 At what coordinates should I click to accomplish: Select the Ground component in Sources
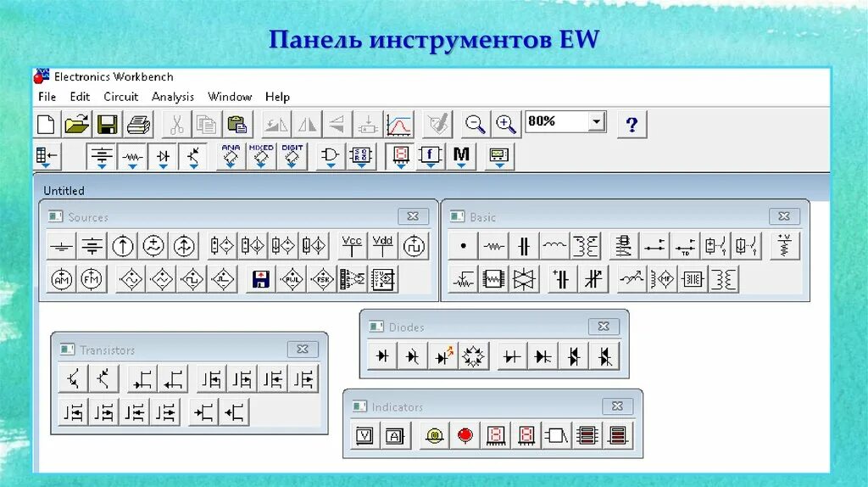(61, 246)
